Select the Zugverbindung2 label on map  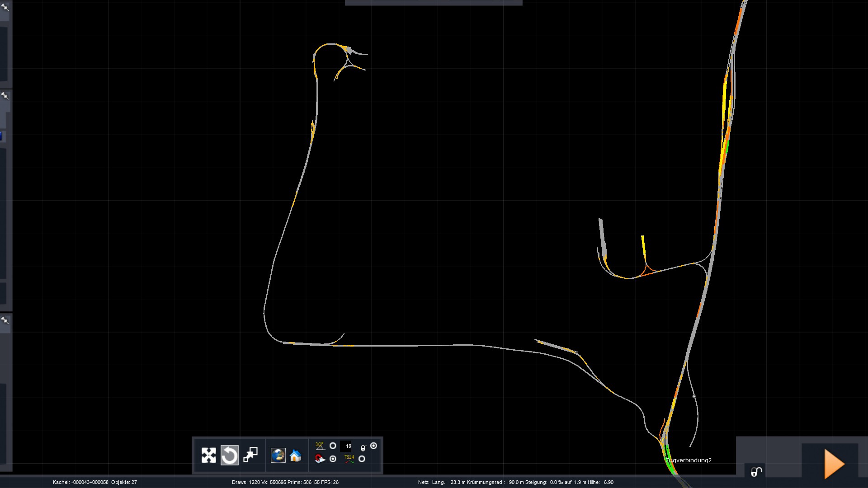[x=689, y=460]
